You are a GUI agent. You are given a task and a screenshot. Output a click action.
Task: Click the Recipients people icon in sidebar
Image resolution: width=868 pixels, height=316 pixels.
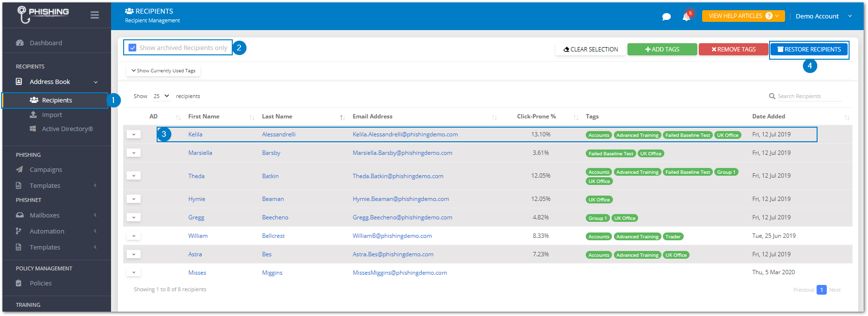[34, 100]
